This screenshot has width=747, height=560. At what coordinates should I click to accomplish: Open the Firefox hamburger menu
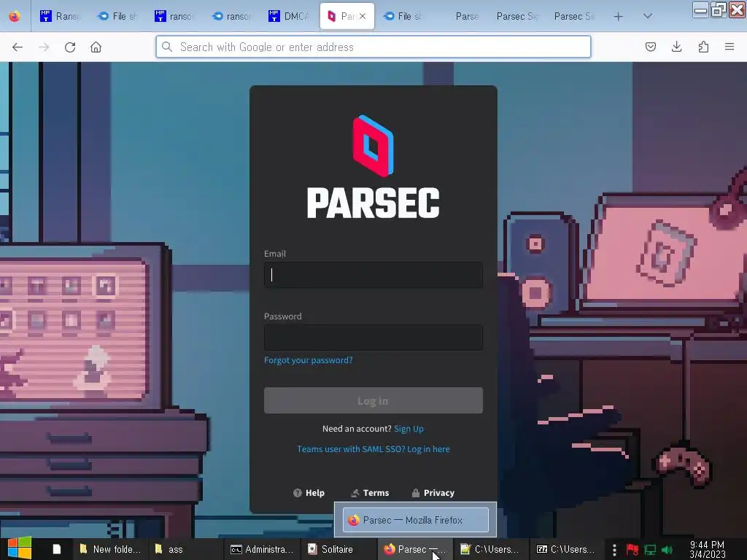click(729, 47)
